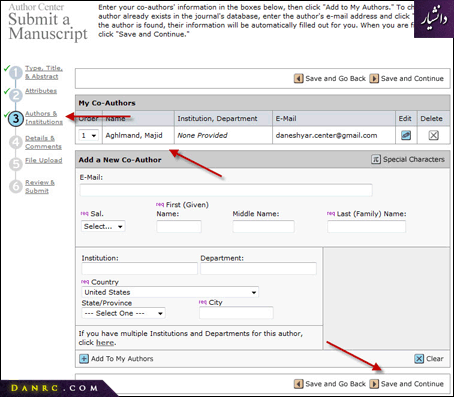Click the Edit column header
The image size is (454, 397).
[x=405, y=118]
